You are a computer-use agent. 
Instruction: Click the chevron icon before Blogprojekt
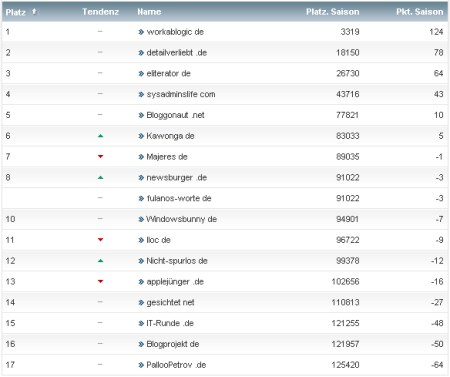pos(141,344)
